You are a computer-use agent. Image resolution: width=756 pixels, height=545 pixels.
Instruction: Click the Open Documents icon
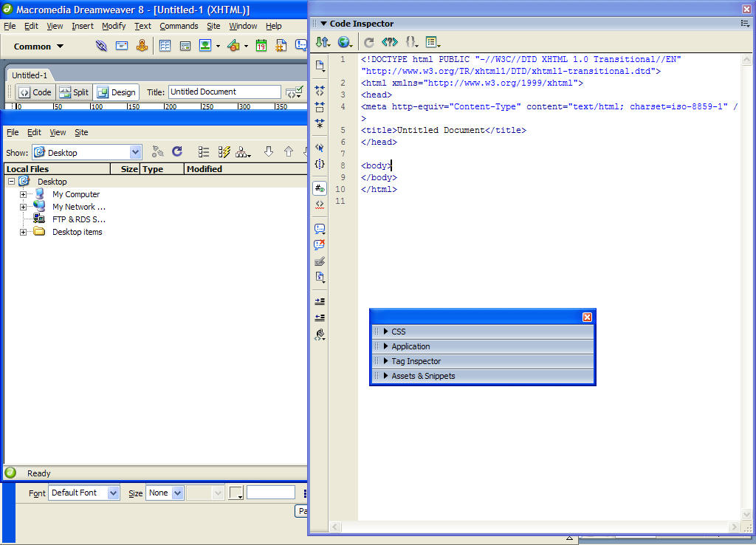pos(320,66)
